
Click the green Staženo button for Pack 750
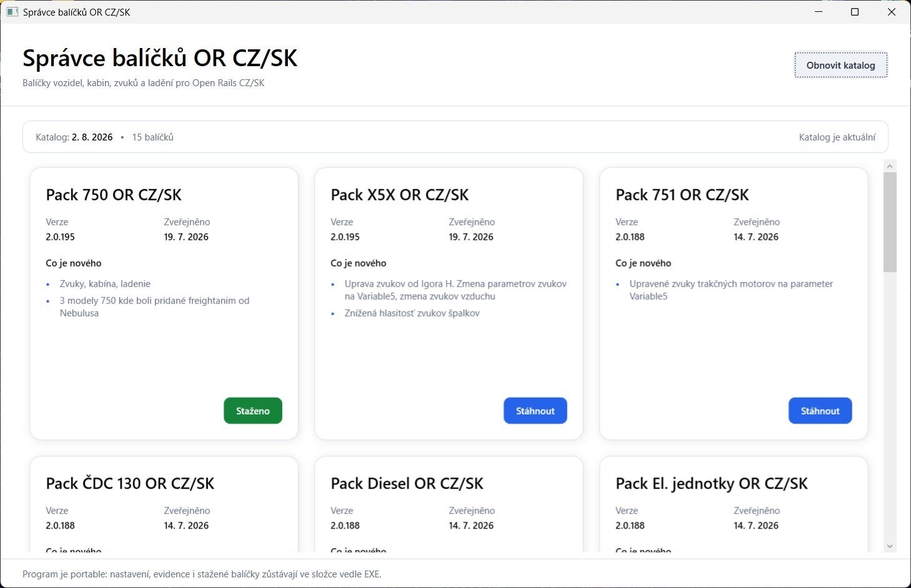pos(253,411)
